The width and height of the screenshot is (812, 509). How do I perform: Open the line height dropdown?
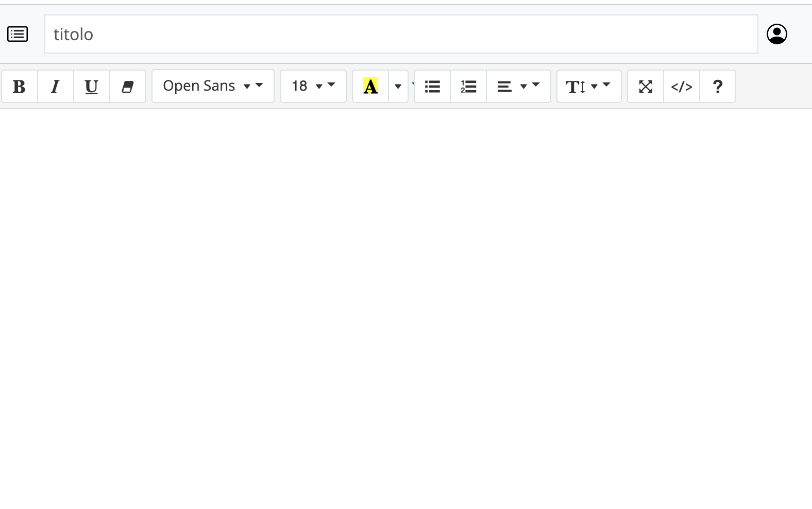[x=589, y=87]
